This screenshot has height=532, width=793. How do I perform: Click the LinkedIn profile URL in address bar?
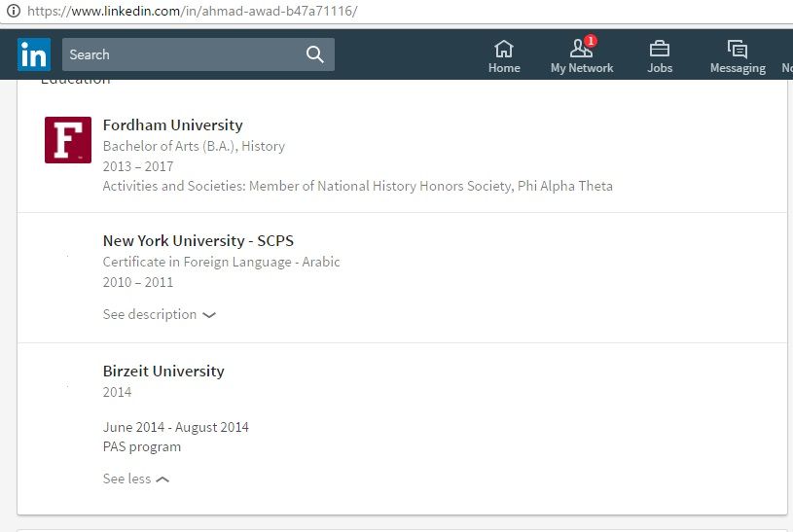pyautogui.click(x=192, y=11)
